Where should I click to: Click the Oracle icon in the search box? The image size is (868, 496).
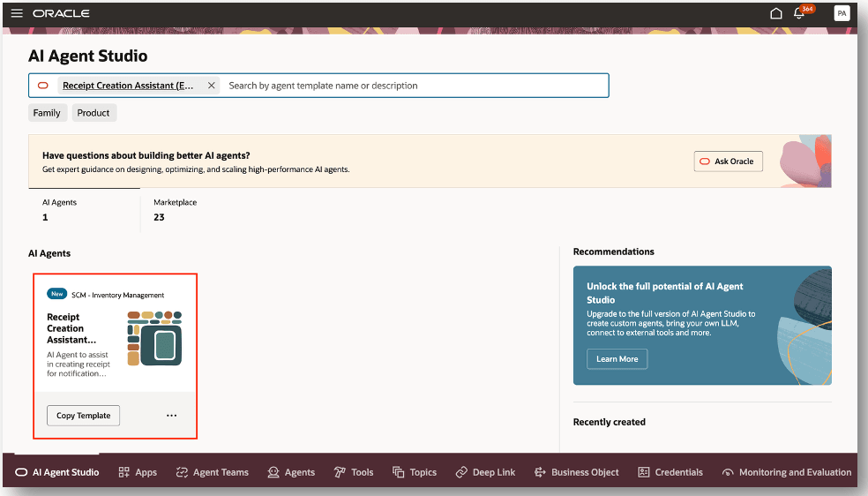(42, 86)
